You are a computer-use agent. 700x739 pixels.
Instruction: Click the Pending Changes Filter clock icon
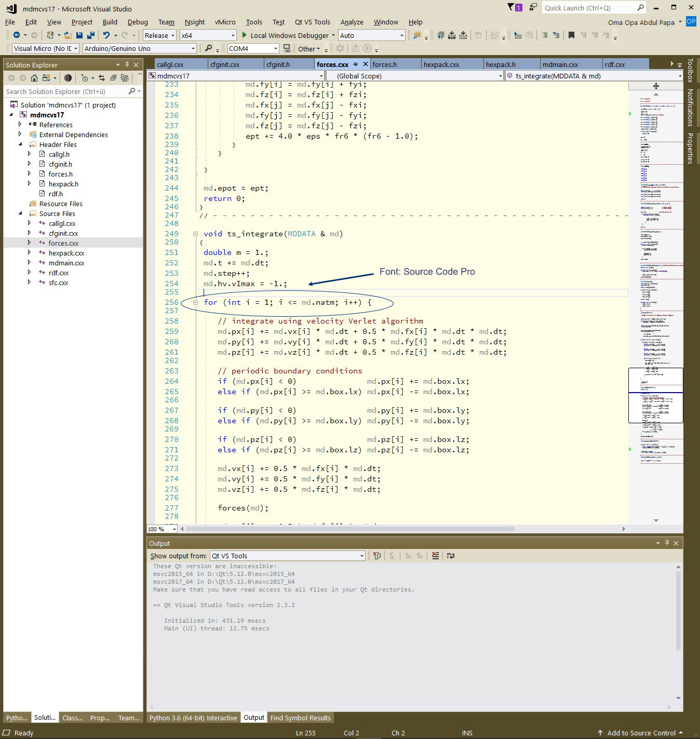[85, 78]
